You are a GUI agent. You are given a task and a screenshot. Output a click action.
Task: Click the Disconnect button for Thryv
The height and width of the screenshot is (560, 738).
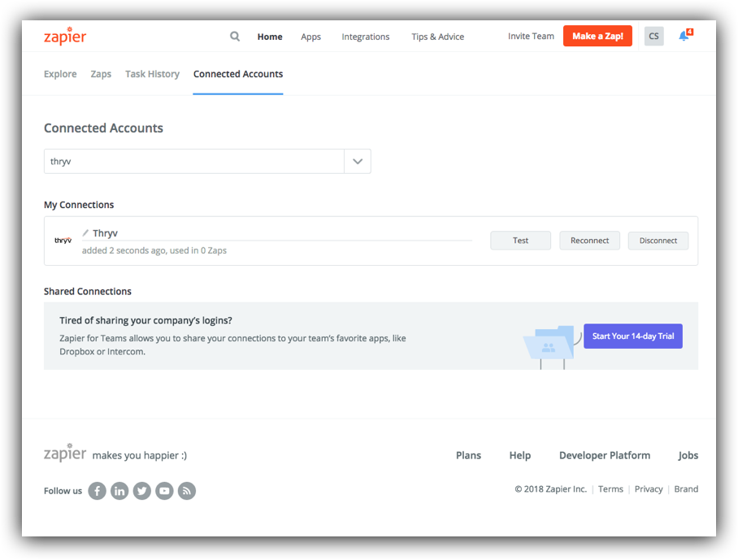coord(658,241)
